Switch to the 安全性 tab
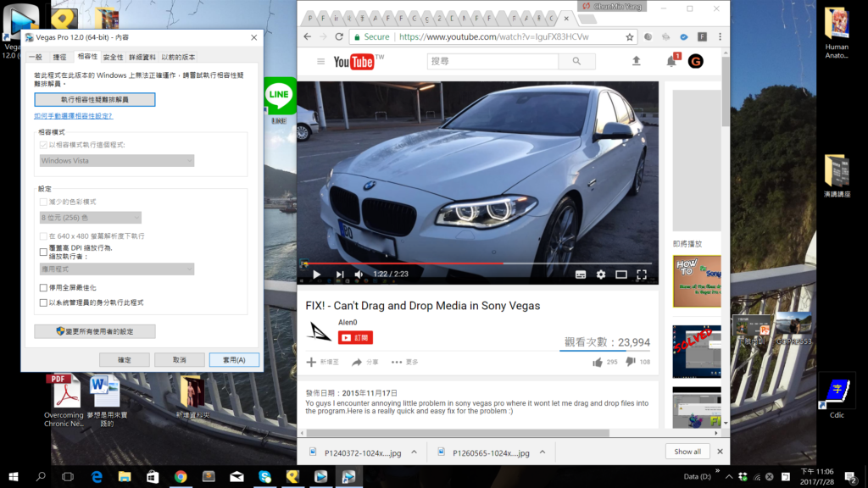This screenshot has height=488, width=868. point(113,57)
